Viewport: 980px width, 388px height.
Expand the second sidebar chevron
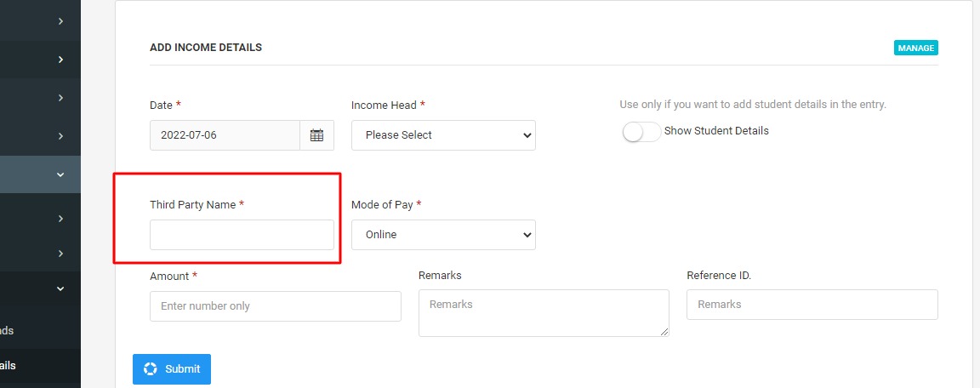point(60,60)
